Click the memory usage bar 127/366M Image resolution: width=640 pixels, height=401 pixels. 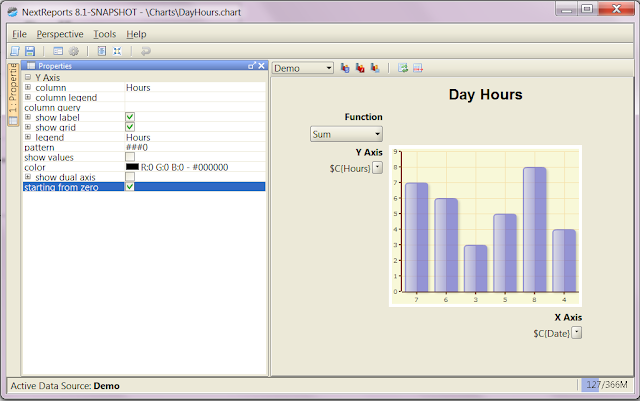click(x=606, y=385)
